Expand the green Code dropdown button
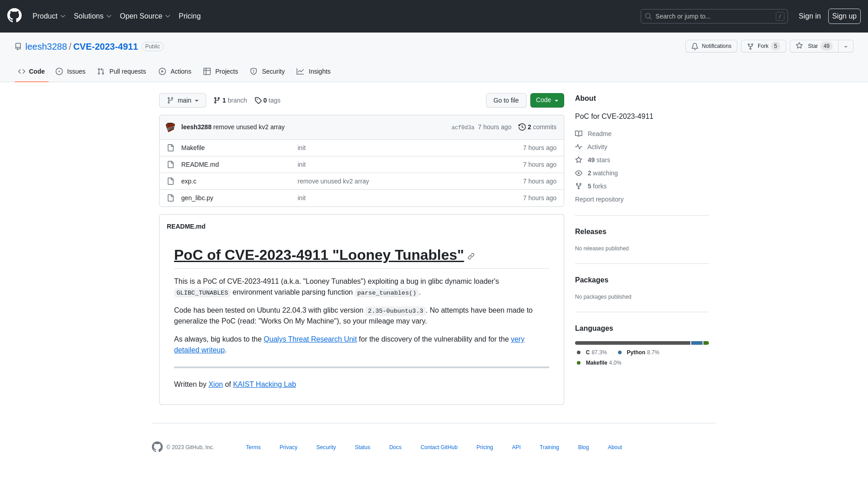The width and height of the screenshot is (868, 488). click(x=547, y=100)
